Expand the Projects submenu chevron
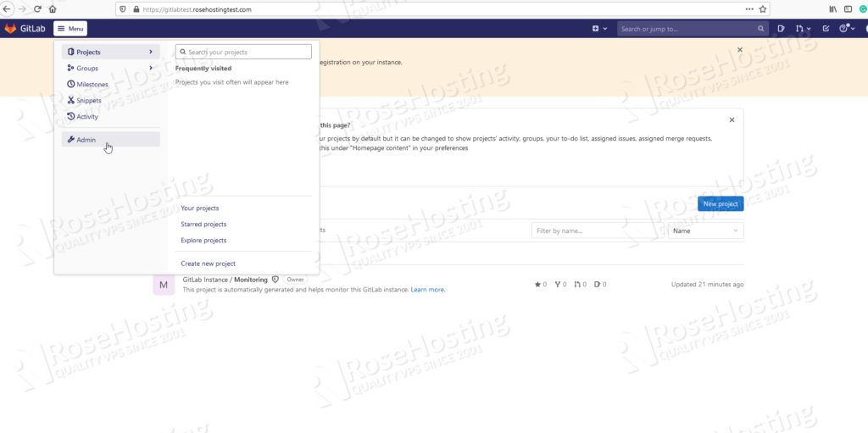This screenshot has height=433, width=868. (151, 52)
